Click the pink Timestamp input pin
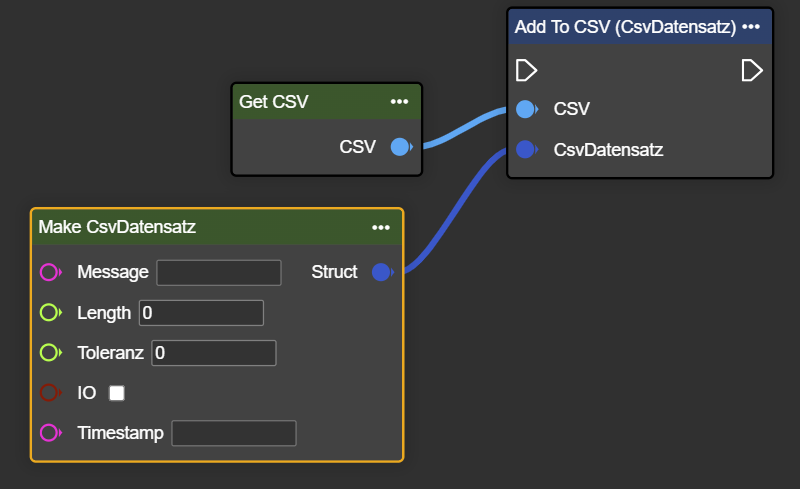The width and height of the screenshot is (800, 489). pyautogui.click(x=49, y=433)
